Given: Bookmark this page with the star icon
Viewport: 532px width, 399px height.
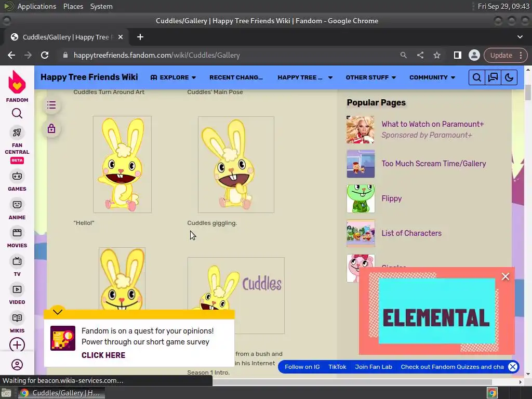Looking at the screenshot, I should point(437,55).
